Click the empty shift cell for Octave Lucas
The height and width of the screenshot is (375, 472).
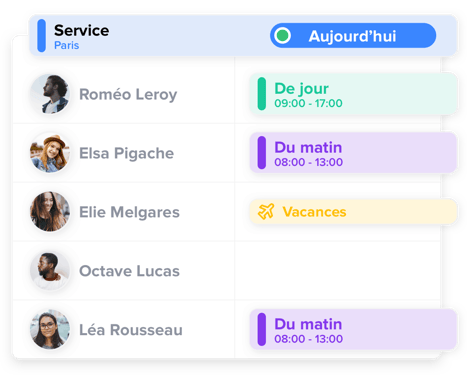coord(337,271)
